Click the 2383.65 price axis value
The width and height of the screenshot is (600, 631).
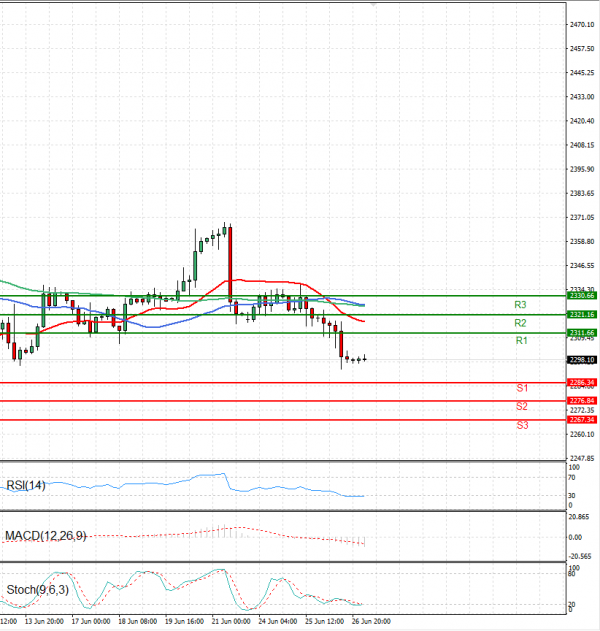(582, 194)
